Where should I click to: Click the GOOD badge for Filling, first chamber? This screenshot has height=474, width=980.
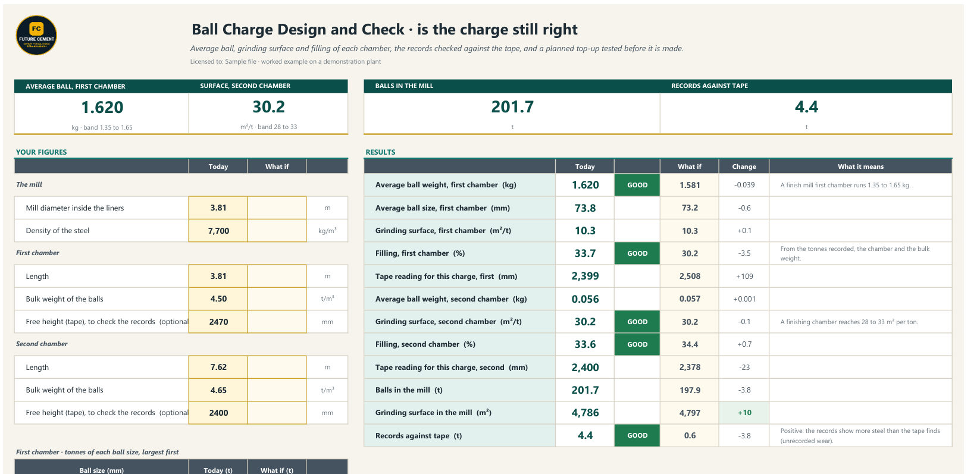pyautogui.click(x=637, y=253)
